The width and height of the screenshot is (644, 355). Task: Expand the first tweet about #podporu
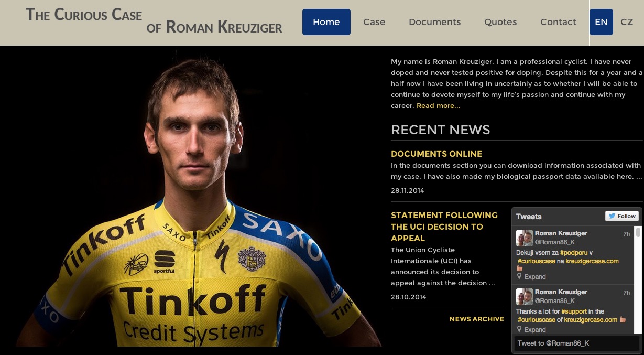click(535, 276)
